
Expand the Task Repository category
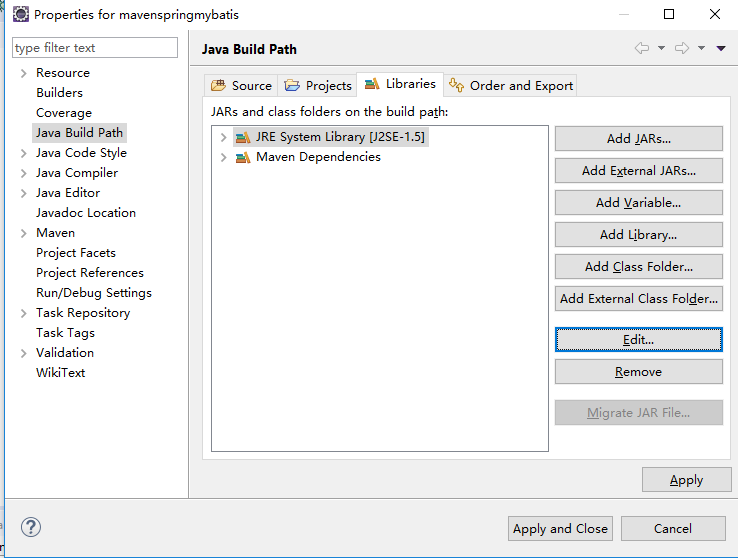[24, 313]
